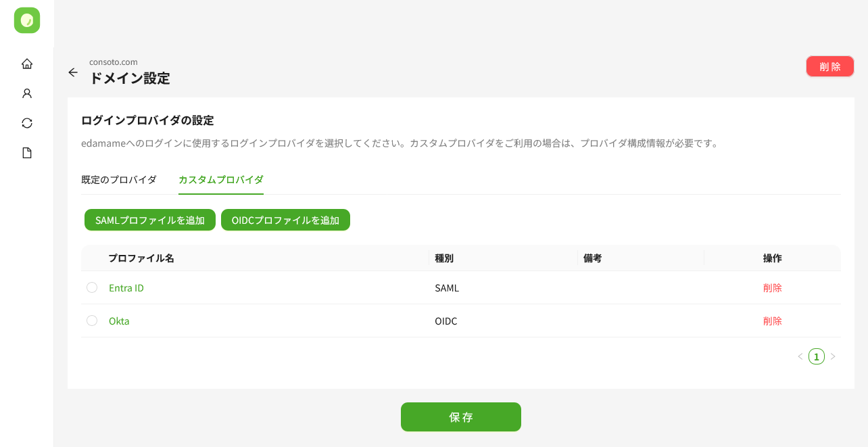Select the Okta radio button
Screen dimensions: 868x447
click(92, 321)
